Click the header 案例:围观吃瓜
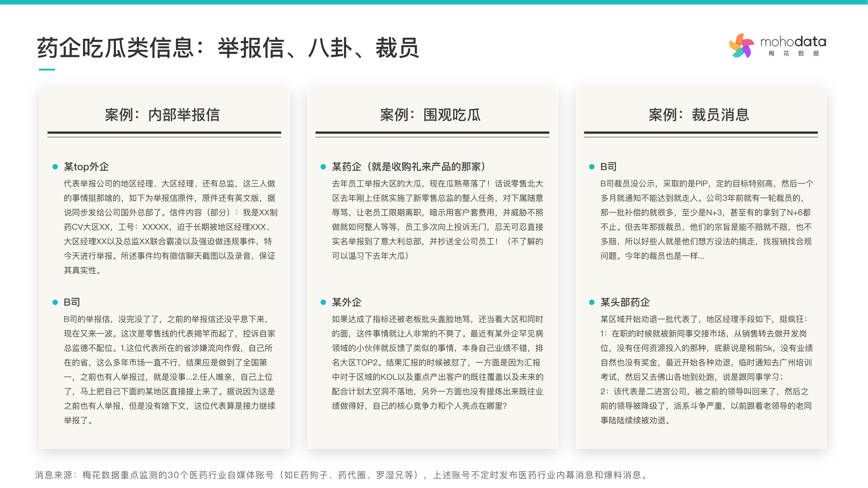This screenshot has height=488, width=868. coord(430,115)
